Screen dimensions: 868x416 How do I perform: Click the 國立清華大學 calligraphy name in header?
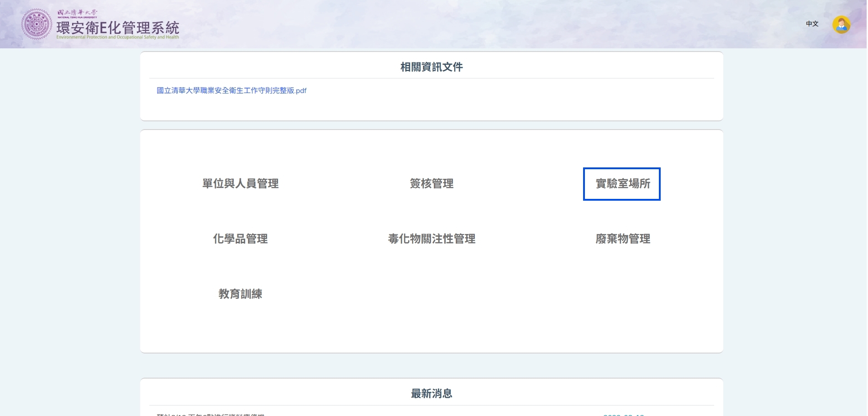coord(77,12)
